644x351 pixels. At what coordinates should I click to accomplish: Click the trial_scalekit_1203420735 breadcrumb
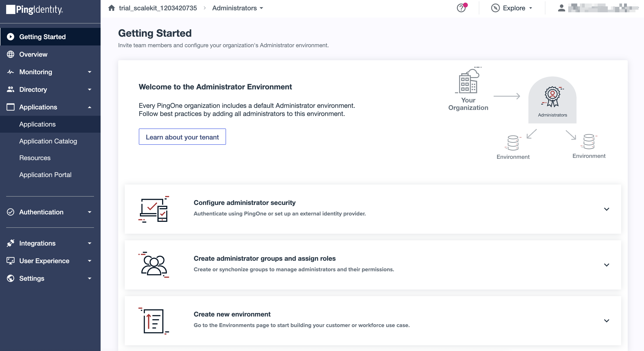pos(157,8)
